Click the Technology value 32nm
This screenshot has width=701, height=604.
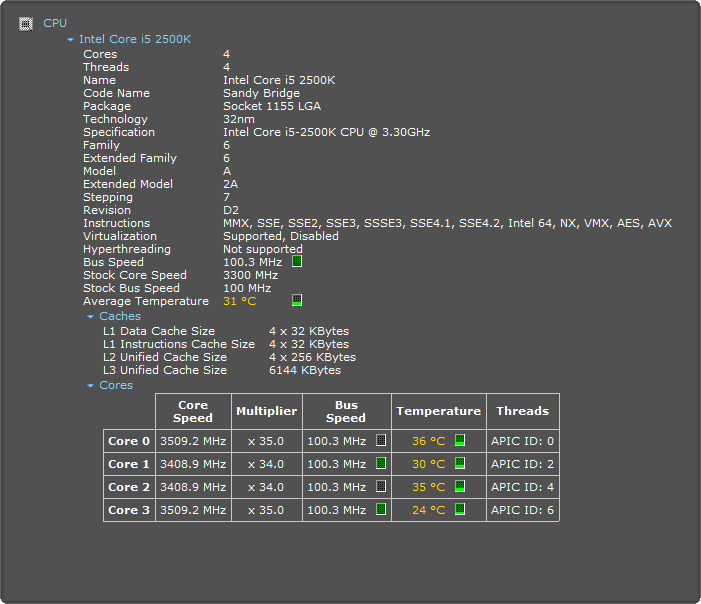click(239, 119)
